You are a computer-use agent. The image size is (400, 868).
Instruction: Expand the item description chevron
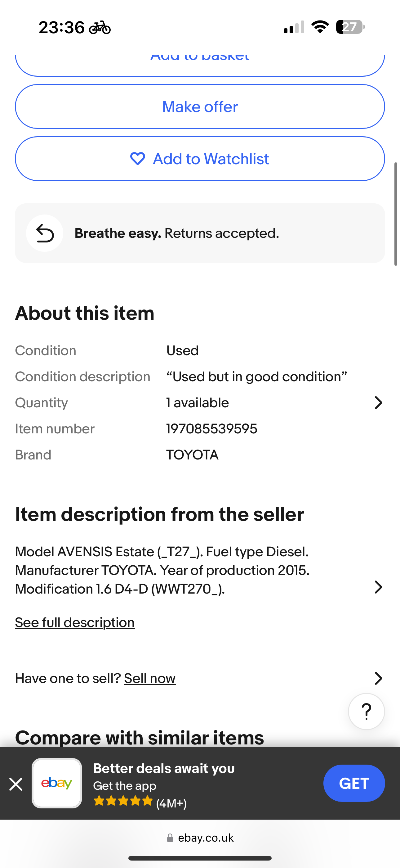pos(379,587)
